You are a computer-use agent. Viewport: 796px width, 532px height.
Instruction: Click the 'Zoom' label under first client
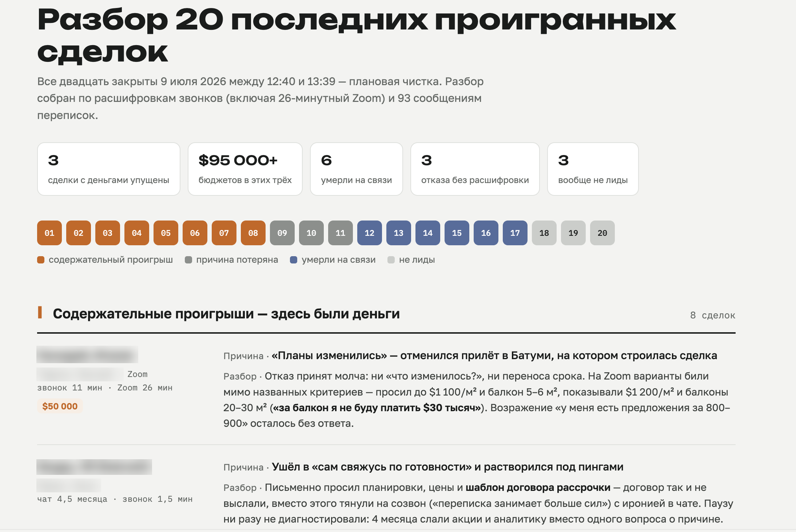[x=138, y=374]
